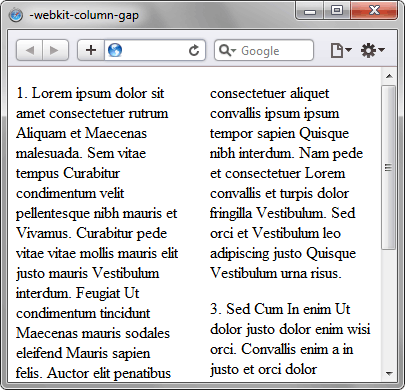Screen dimensions: 405x390
Task: Go back with the left arrow button
Action: click(x=29, y=50)
